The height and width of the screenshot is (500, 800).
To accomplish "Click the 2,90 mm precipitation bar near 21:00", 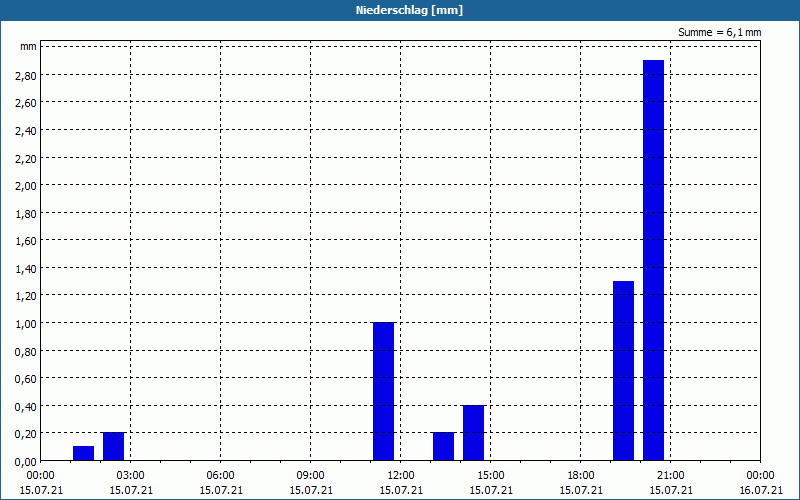I will (653, 260).
